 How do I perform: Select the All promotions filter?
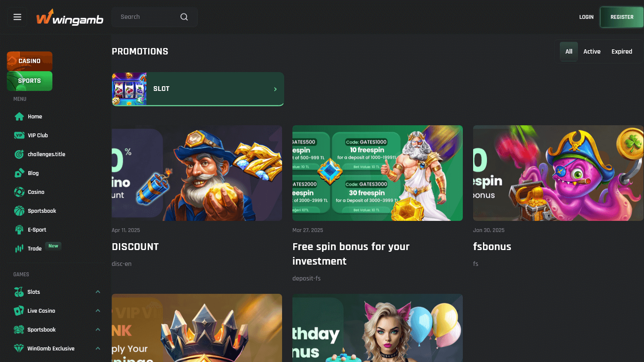tap(568, 51)
